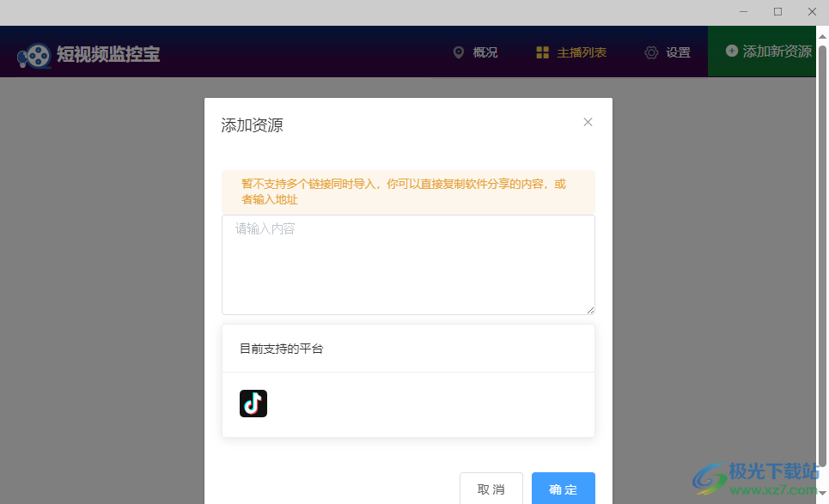Click the scrollbar up arrow

(822, 36)
